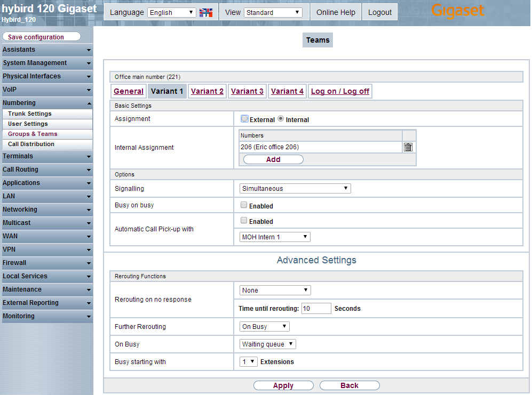Expand the Maintenance menu
Image resolution: width=532 pixels, height=395 pixels.
click(x=46, y=289)
